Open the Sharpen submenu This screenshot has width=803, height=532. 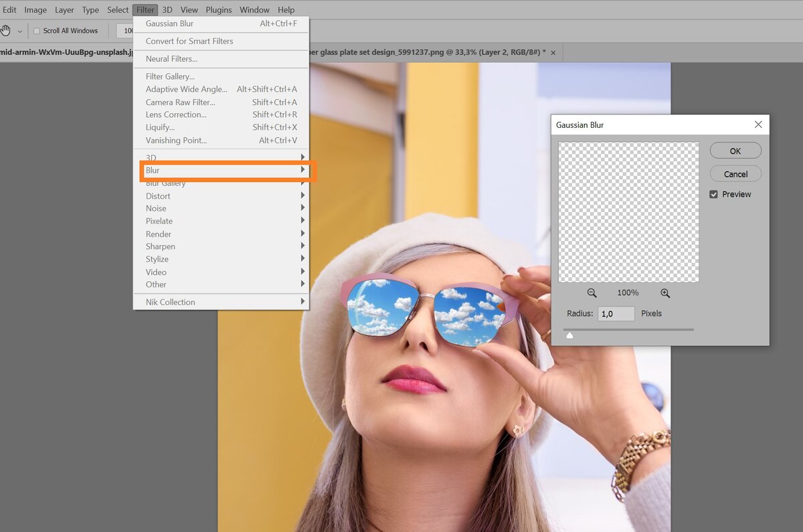[221, 247]
